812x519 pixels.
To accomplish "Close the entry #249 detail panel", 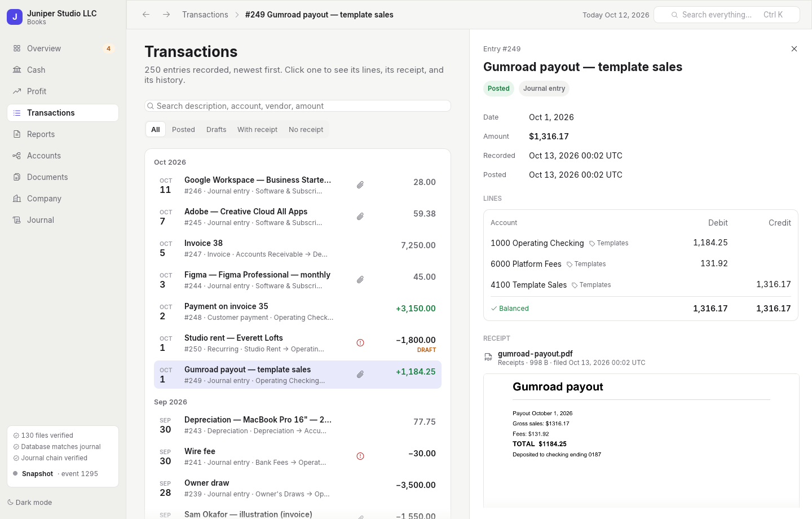I will tap(794, 49).
